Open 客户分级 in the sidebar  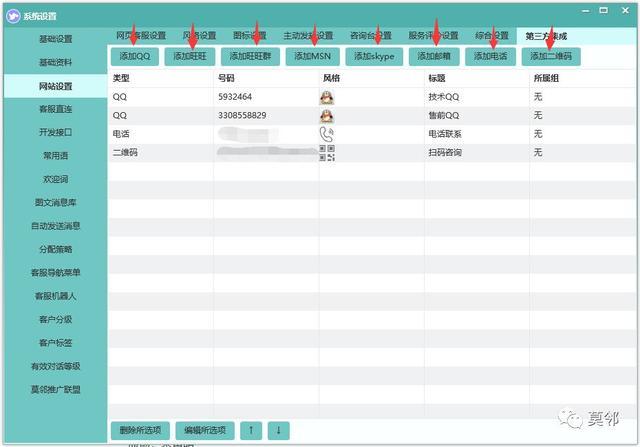56,319
